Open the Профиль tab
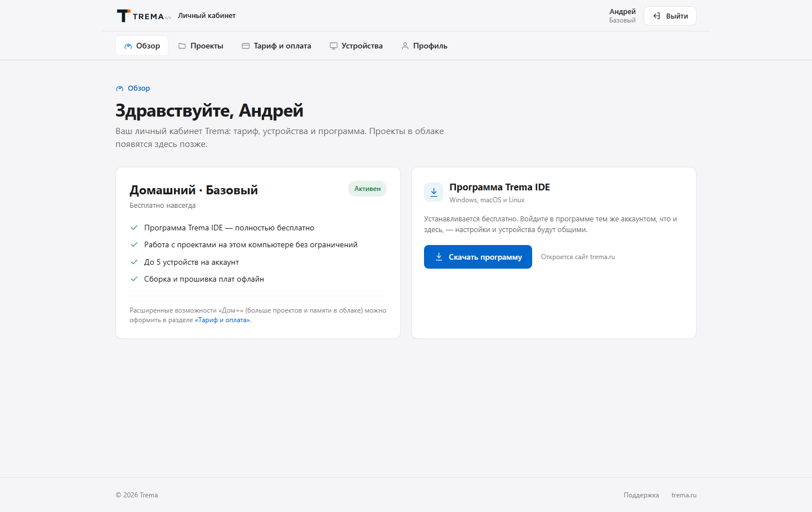812x512 pixels. tap(424, 46)
